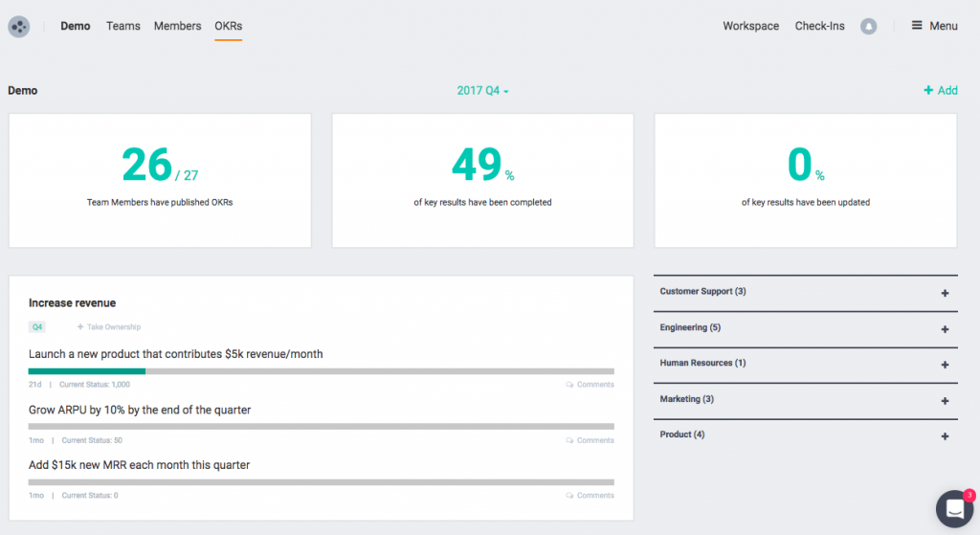Click comments icon under Grow ARPU

tap(569, 440)
